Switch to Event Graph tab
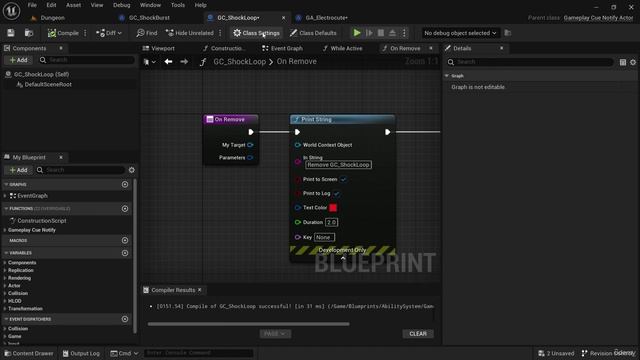This screenshot has height=360, width=640. 282,48
